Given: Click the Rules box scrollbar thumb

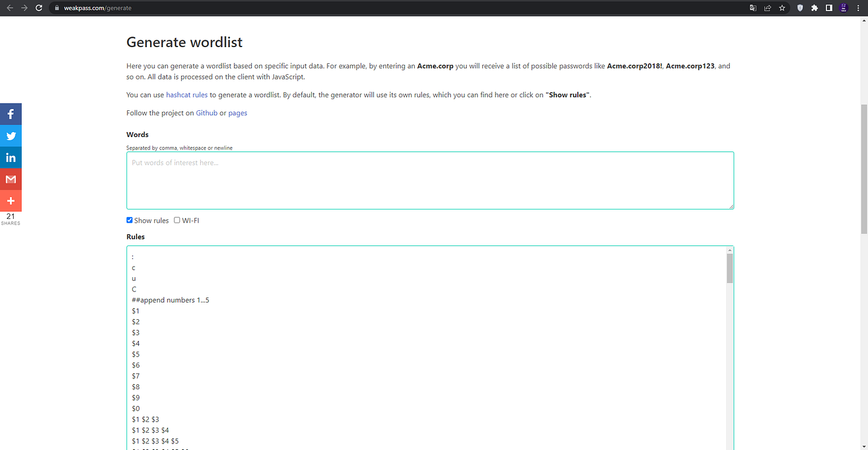Looking at the screenshot, I should coord(730,268).
